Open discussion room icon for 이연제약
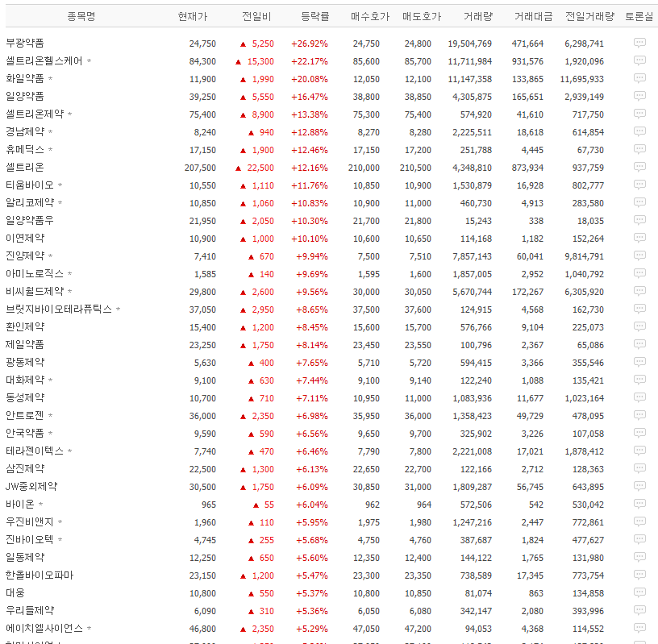This screenshot has height=644, width=658. point(639,238)
